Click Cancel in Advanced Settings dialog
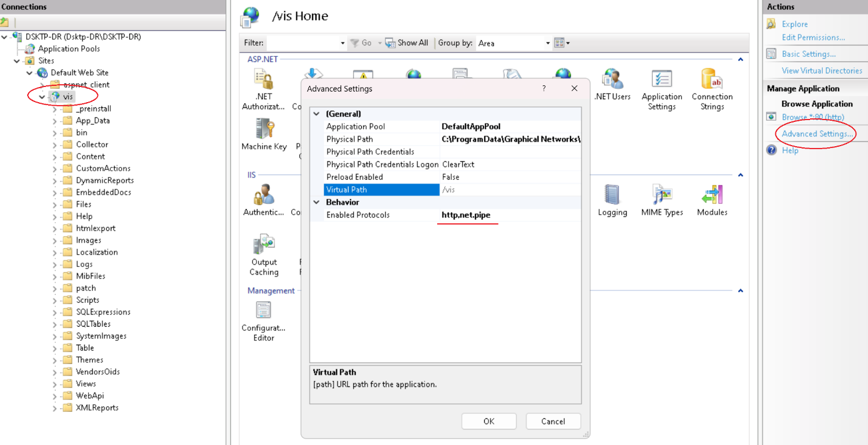This screenshot has height=445, width=868. (553, 421)
